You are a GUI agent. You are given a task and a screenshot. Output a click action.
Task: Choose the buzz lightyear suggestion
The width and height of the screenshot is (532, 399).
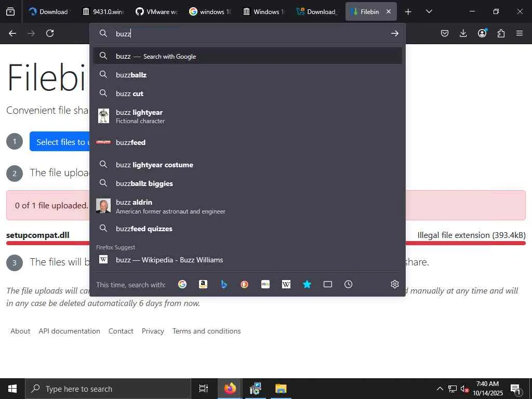(247, 116)
